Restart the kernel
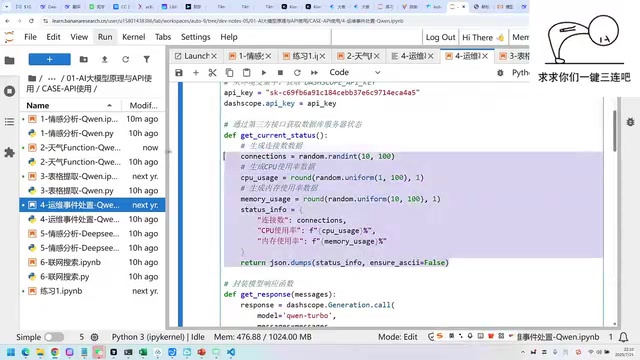 click(x=297, y=73)
